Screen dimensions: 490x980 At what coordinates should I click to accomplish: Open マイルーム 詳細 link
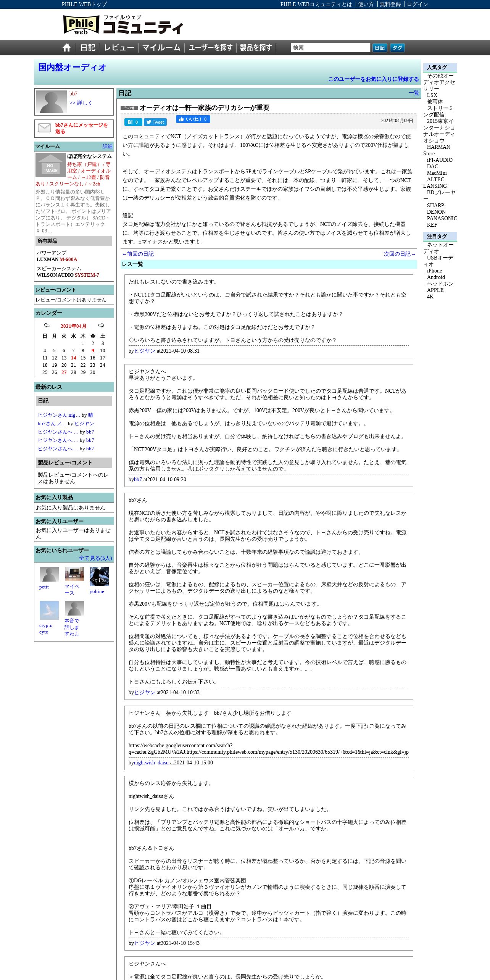[108, 147]
